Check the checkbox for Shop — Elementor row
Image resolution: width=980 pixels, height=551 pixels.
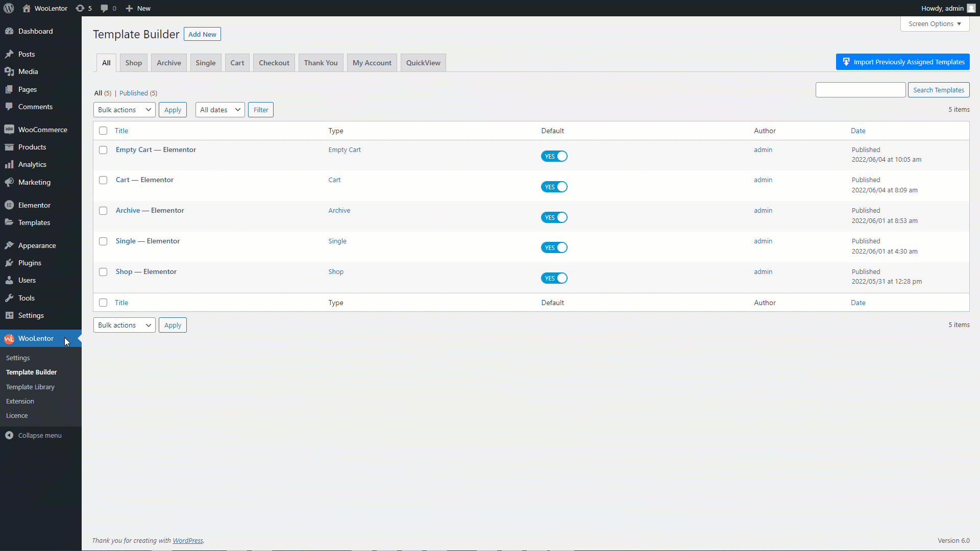[x=103, y=272]
